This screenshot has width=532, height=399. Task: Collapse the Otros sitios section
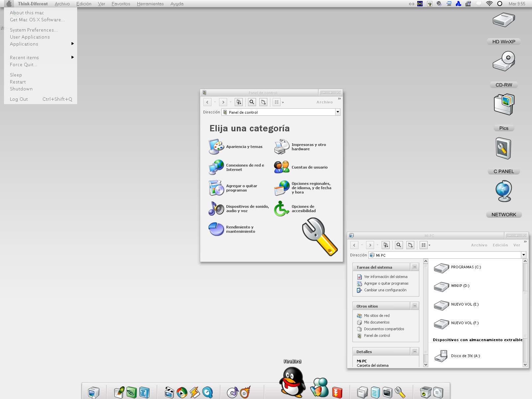[415, 306]
